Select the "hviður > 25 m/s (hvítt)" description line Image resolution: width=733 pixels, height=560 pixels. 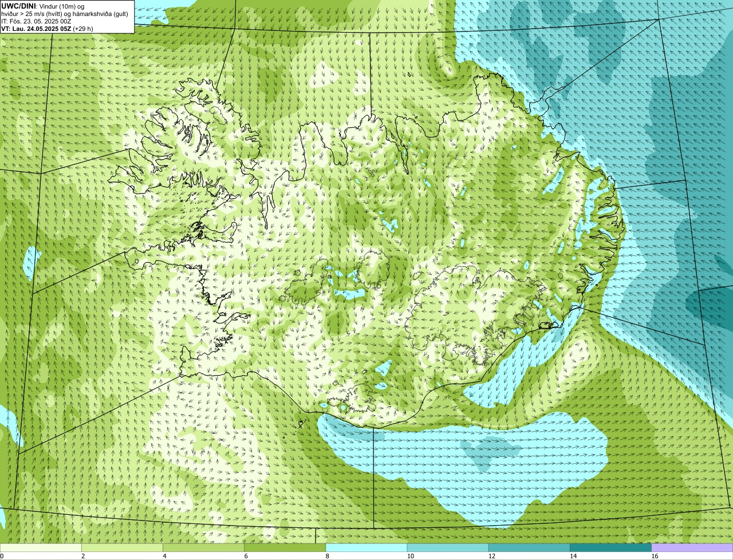[65, 14]
